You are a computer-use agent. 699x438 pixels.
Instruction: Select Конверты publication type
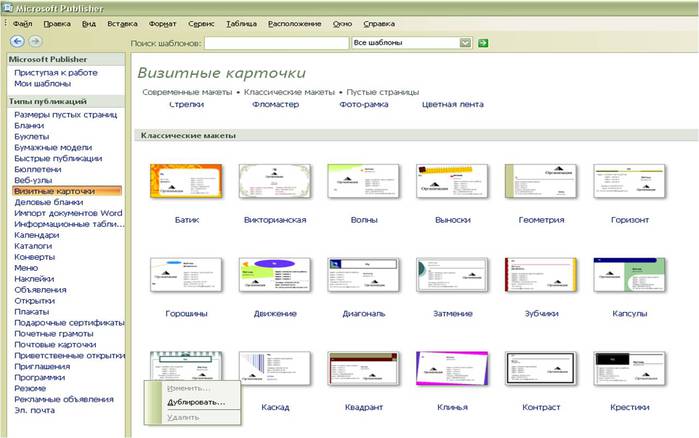click(x=34, y=257)
